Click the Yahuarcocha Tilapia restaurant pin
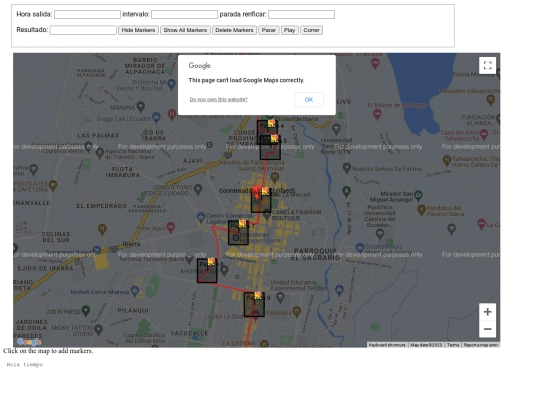This screenshot has height=405, width=540. [447, 160]
